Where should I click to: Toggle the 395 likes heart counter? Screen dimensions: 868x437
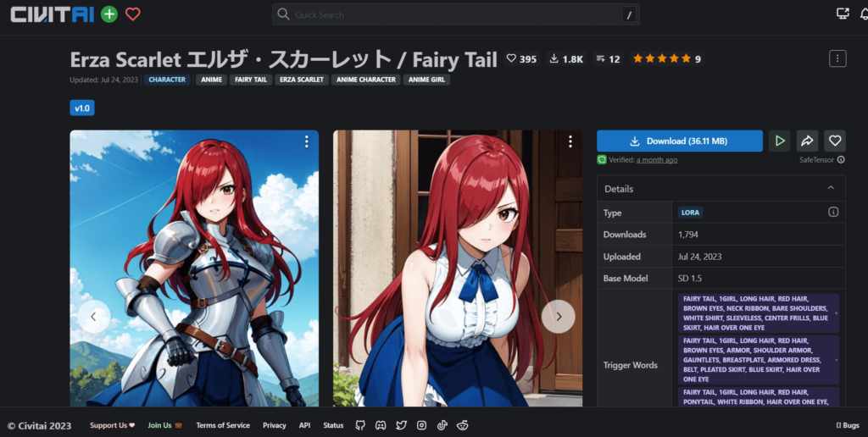click(x=521, y=58)
